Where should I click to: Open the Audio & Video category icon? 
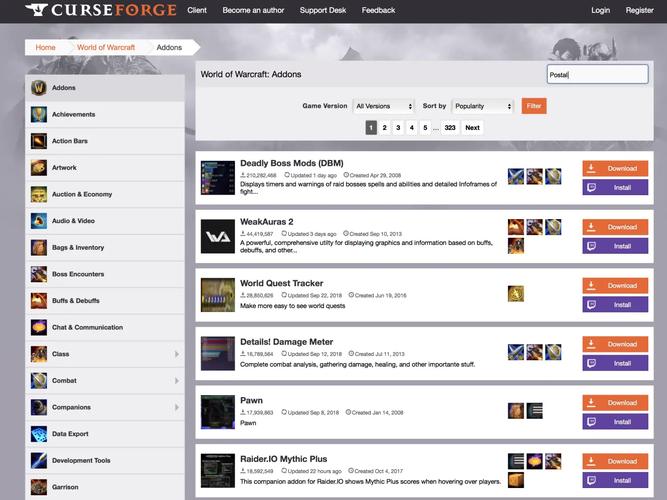(x=39, y=221)
